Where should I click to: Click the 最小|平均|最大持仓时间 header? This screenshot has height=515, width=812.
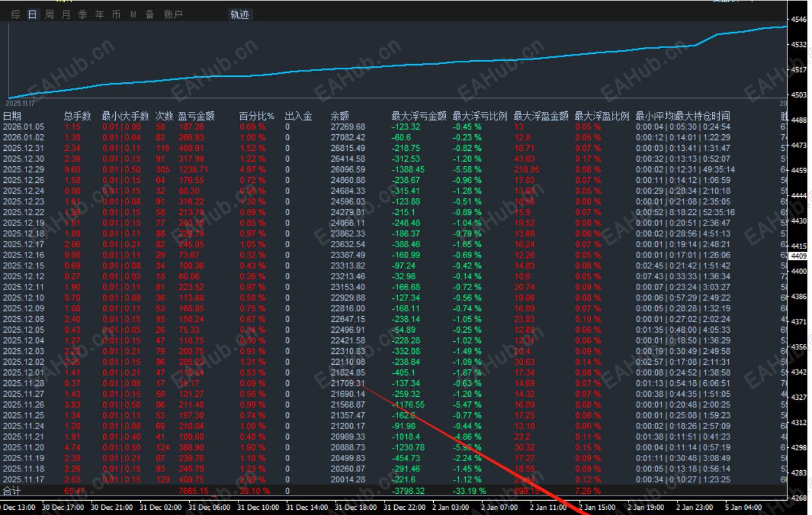point(682,116)
